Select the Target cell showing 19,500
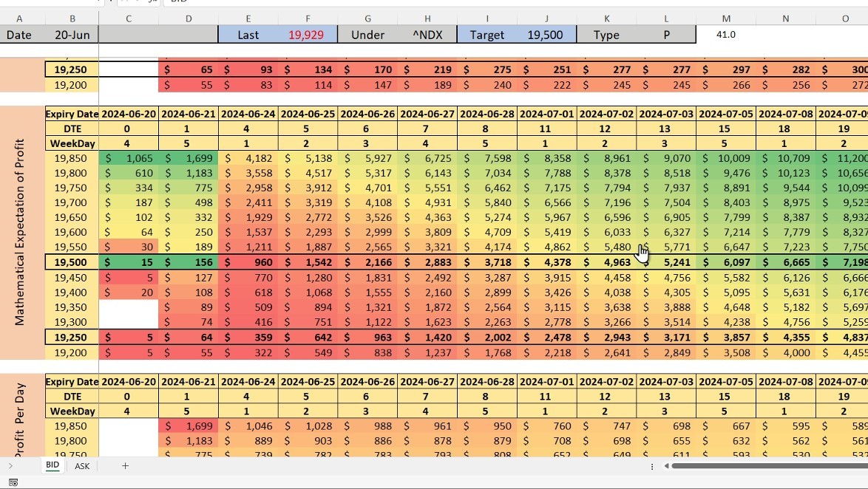This screenshot has width=868, height=489. click(x=546, y=34)
